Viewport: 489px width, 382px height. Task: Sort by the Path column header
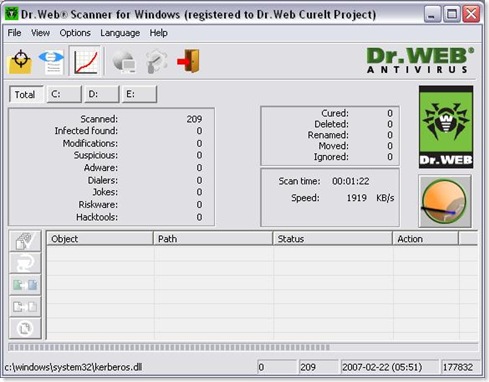213,239
